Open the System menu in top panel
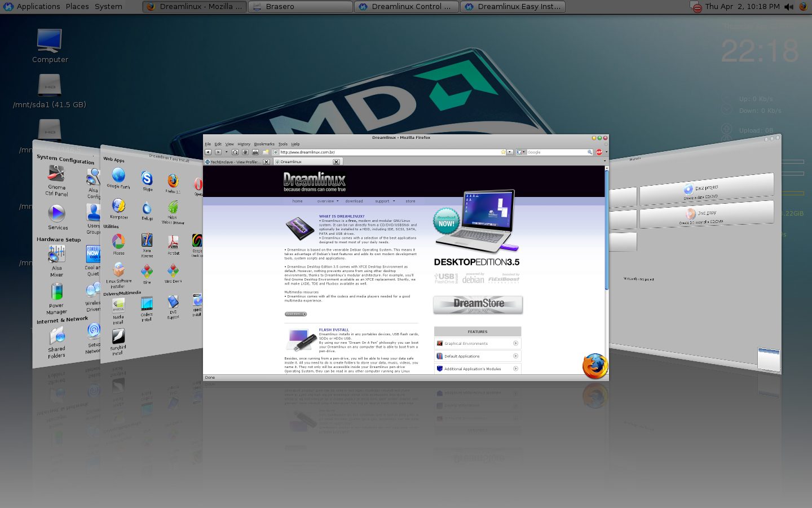Viewport: 812px width, 508px height. (x=108, y=7)
